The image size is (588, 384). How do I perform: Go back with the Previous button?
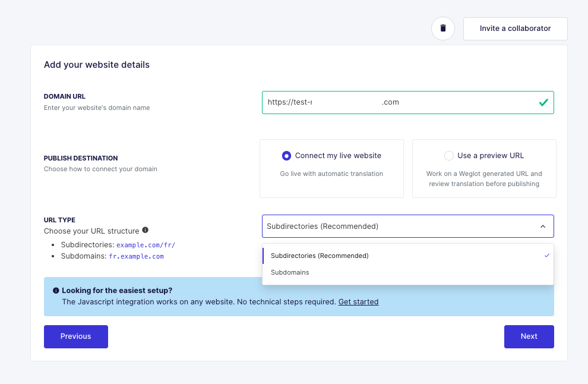coord(76,336)
